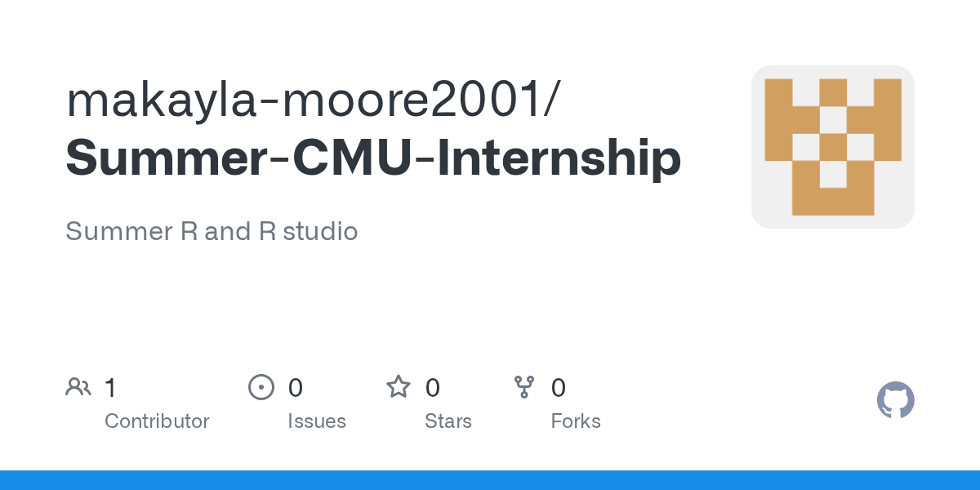The width and height of the screenshot is (980, 490).
Task: Click the zero count above Issues
Action: tap(296, 388)
